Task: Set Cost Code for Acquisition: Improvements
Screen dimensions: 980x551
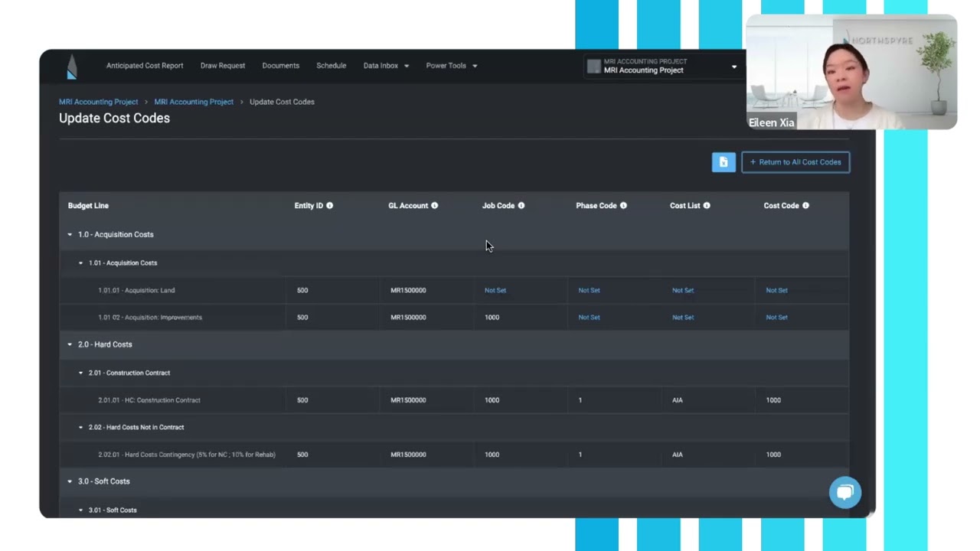Action: 776,318
